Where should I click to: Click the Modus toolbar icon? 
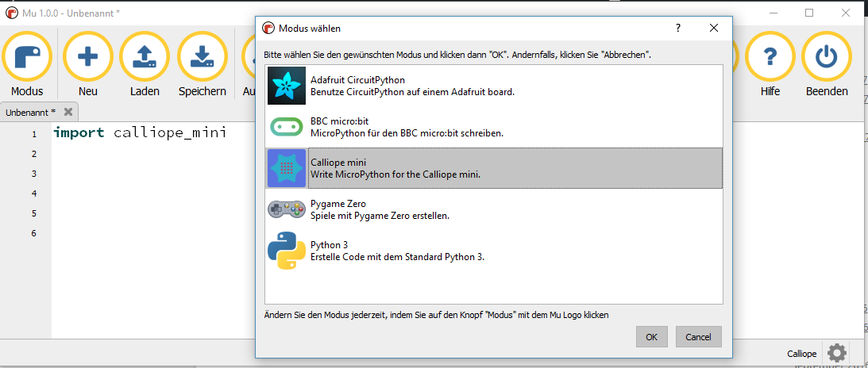tap(27, 59)
